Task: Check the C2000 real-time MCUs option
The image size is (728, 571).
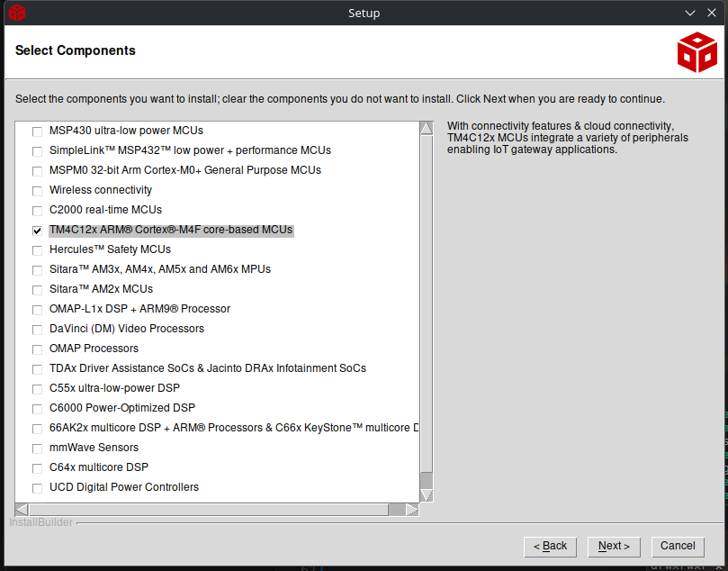Action: pos(37,211)
